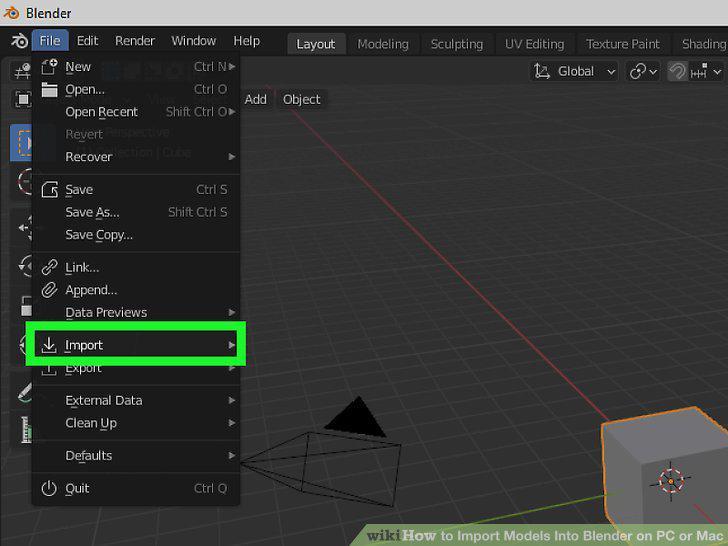The width and height of the screenshot is (728, 546).
Task: Click the Open folder icon
Action: tap(49, 89)
